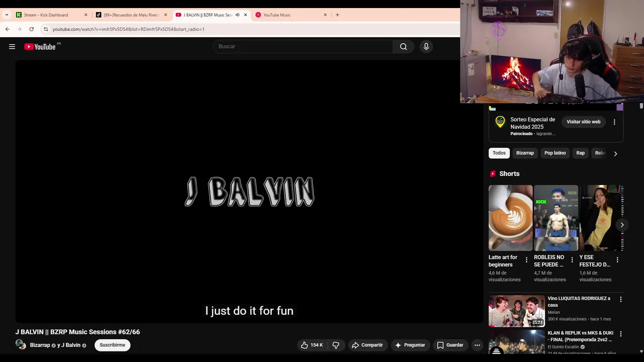This screenshot has width=644, height=362.
Task: Share the video via Compartir
Action: (x=367, y=345)
